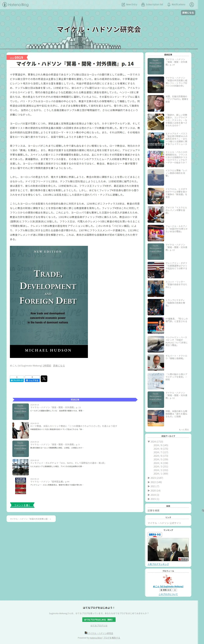Share the post on X
The height and width of the screenshot is (644, 204).
tap(44, 379)
